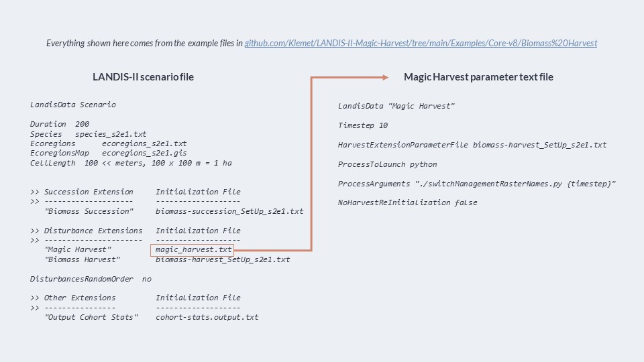Click the CellLength 100 line
This screenshot has width=644, height=362.
(131, 163)
